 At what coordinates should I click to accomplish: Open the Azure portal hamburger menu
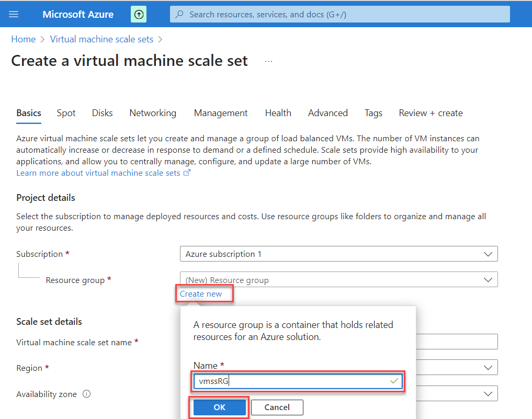coord(13,14)
